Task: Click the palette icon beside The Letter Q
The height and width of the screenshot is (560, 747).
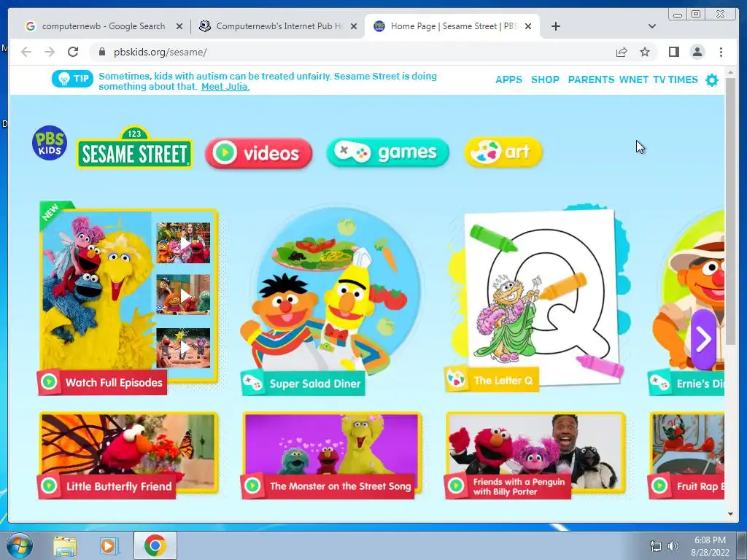Action: [457, 379]
